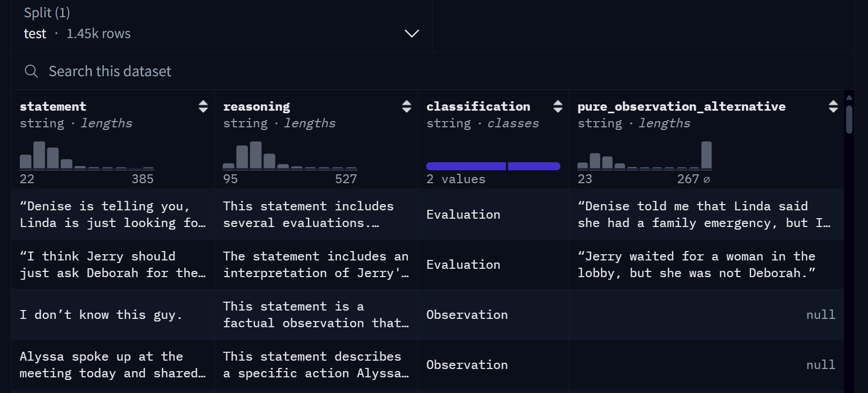Viewport: 868px width, 393px height.
Task: Click the “1.45k rows” text
Action: coord(99,34)
